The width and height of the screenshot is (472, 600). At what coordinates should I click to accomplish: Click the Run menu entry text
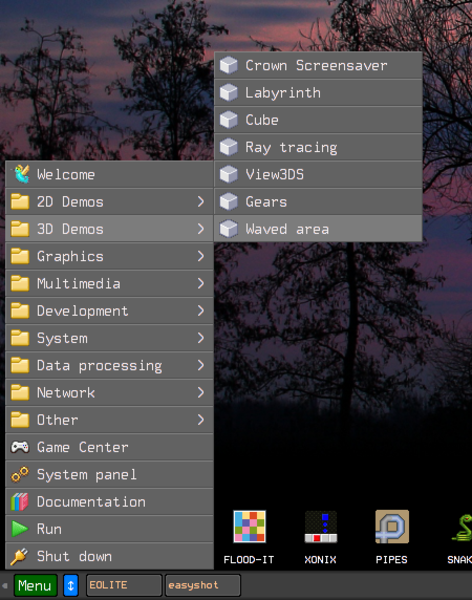(49, 529)
